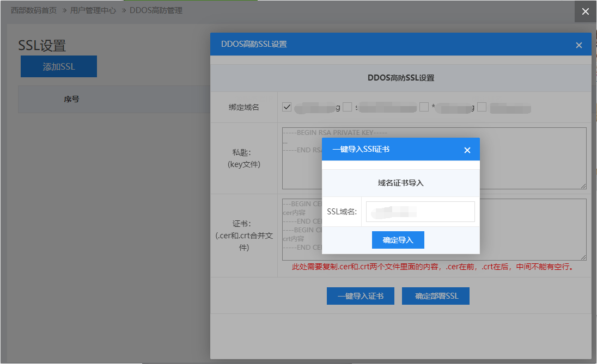Click the 序号 table column header
597x364 pixels.
[71, 99]
